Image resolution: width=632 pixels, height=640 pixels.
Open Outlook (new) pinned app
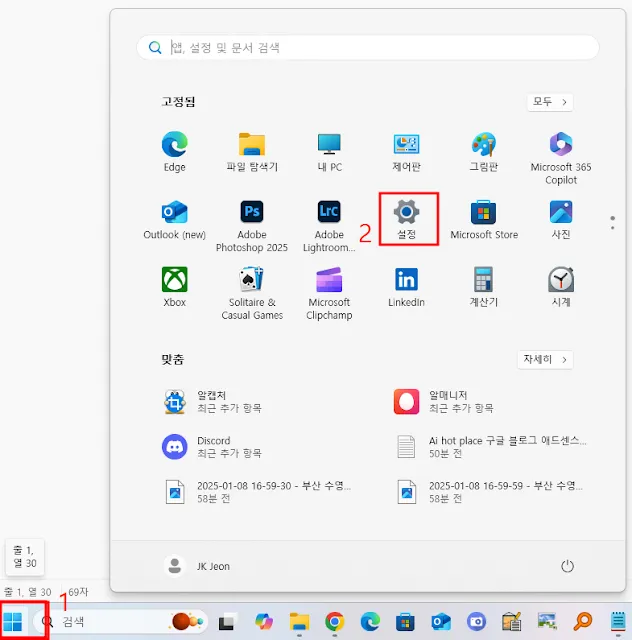click(x=175, y=219)
